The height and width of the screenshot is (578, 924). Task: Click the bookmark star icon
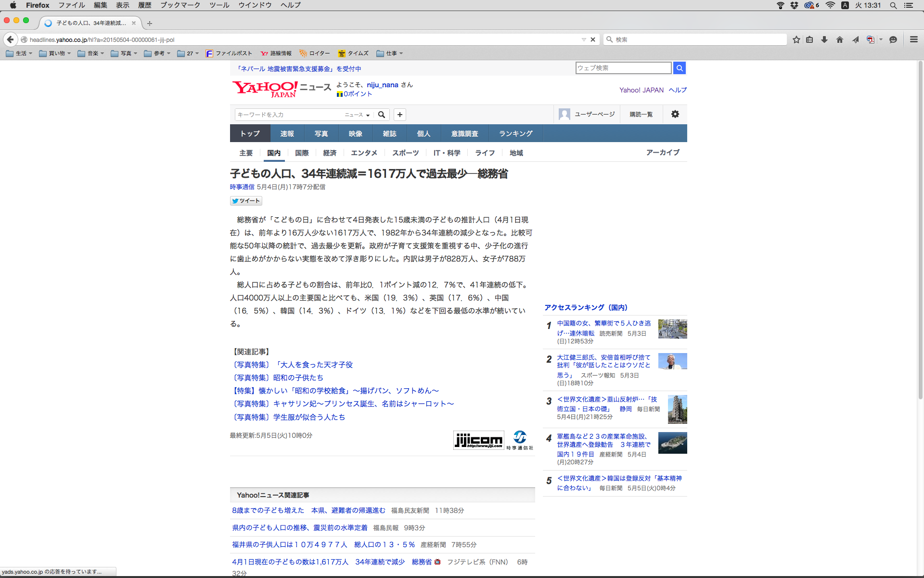click(x=796, y=39)
